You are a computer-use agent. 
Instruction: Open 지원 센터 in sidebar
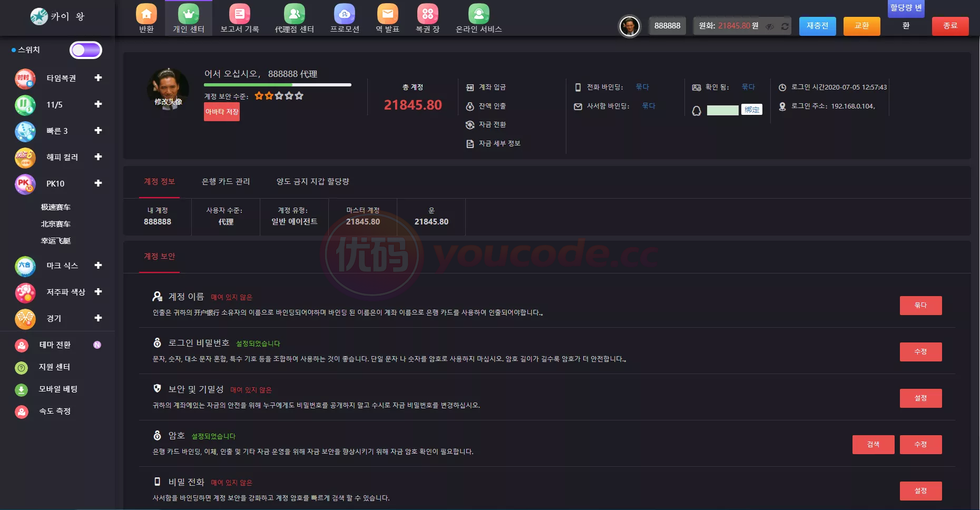pyautogui.click(x=54, y=367)
